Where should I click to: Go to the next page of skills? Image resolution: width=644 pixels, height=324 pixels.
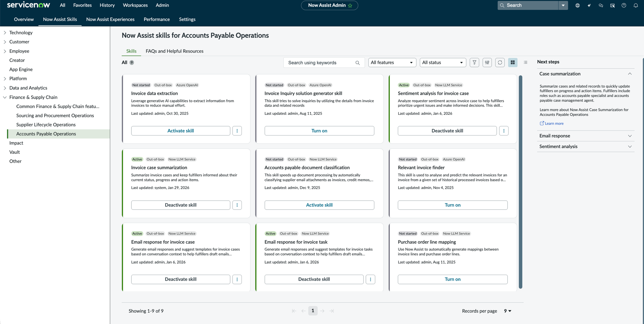322,311
